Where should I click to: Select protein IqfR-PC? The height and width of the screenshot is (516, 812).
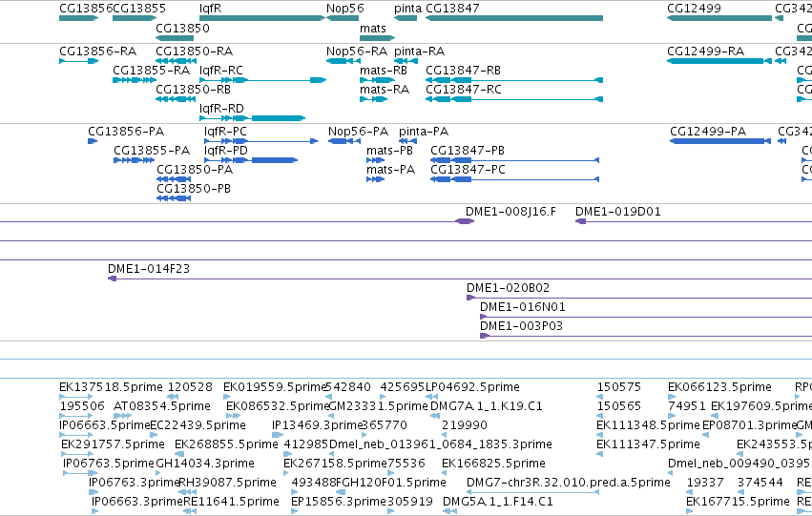(261, 141)
